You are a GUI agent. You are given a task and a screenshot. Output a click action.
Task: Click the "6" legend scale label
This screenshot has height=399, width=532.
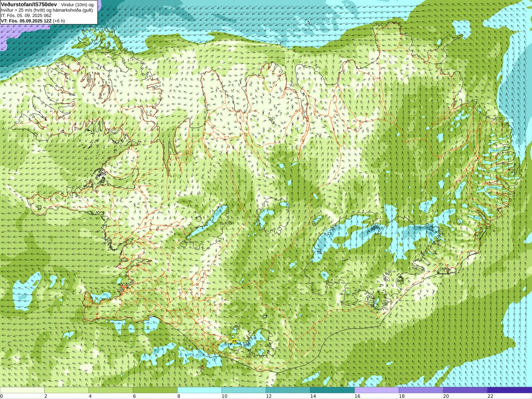pyautogui.click(x=134, y=396)
